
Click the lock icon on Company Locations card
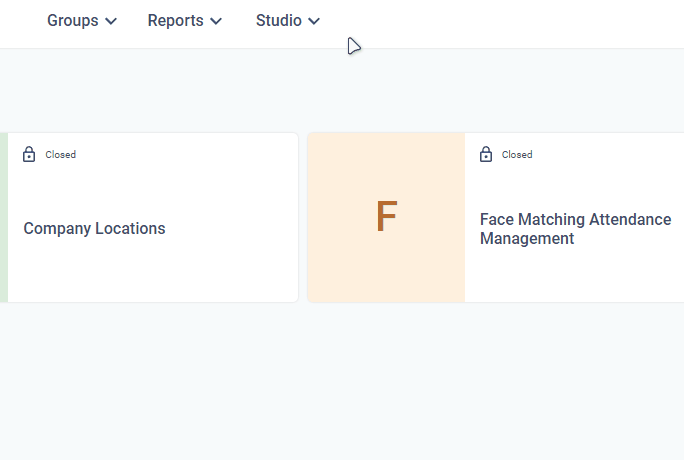tap(29, 154)
